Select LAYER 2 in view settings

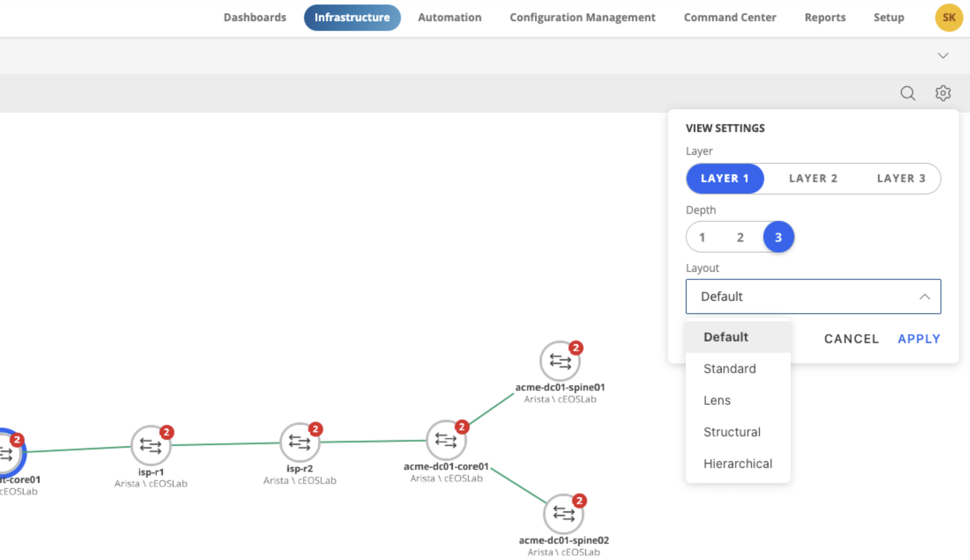coord(813,178)
